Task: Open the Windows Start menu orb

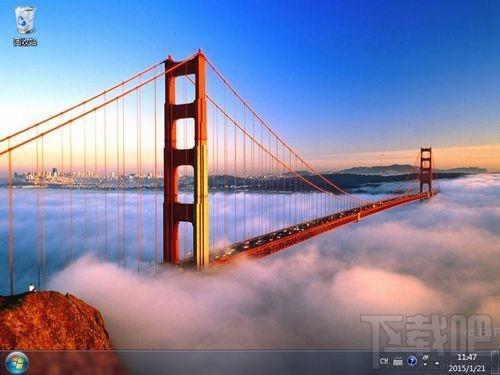Action: click(17, 362)
